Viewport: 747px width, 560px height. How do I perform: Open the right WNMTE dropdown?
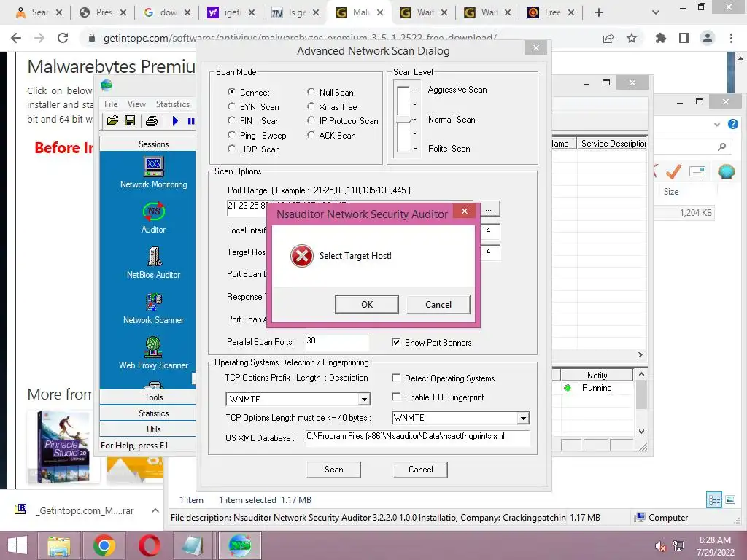(x=523, y=418)
